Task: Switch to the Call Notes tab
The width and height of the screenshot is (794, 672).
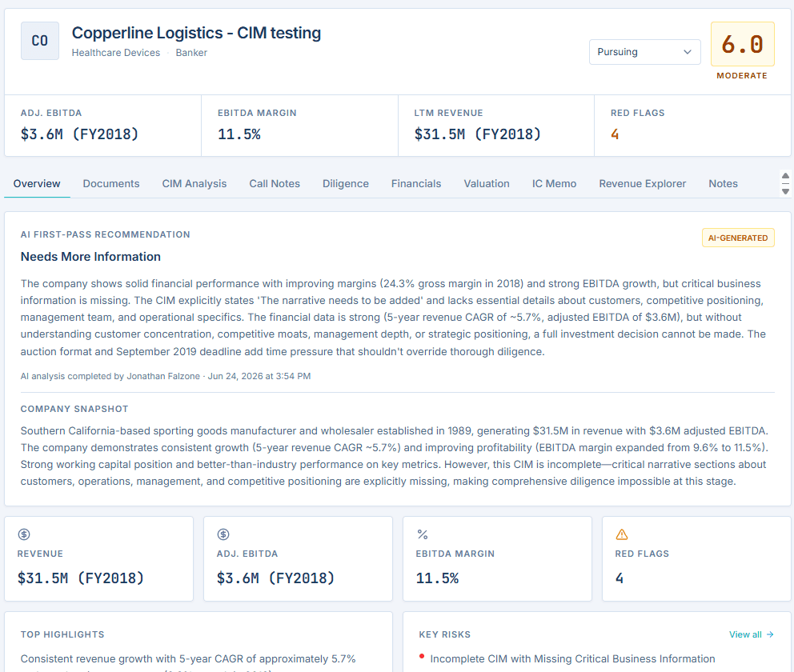Action: (275, 184)
